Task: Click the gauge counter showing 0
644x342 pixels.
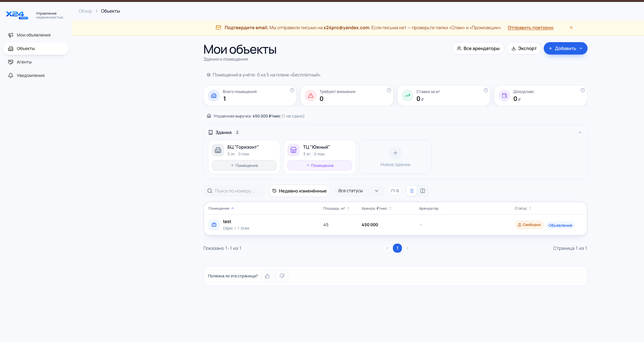Action: click(395, 191)
